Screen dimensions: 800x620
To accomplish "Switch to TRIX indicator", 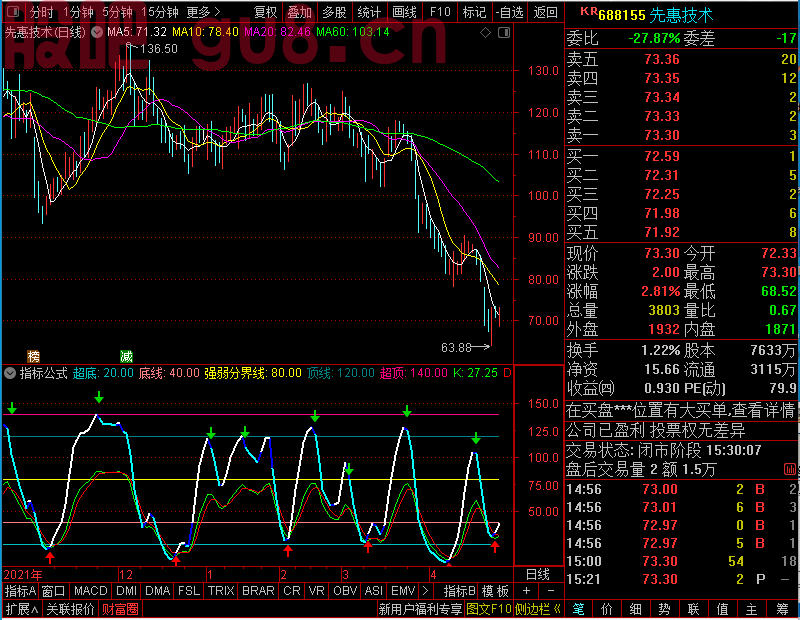I will pos(221,591).
